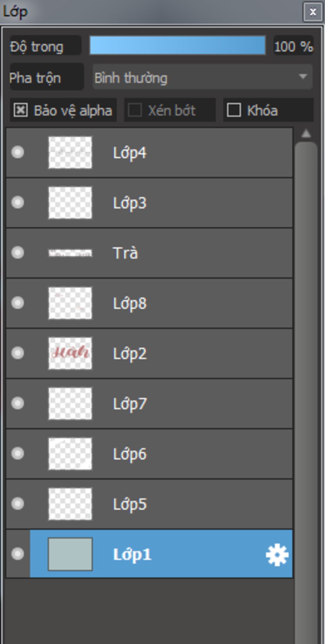Screen dimensions: 325x644
Task: Click the Lớp1 color thumbnail
Action: point(70,554)
